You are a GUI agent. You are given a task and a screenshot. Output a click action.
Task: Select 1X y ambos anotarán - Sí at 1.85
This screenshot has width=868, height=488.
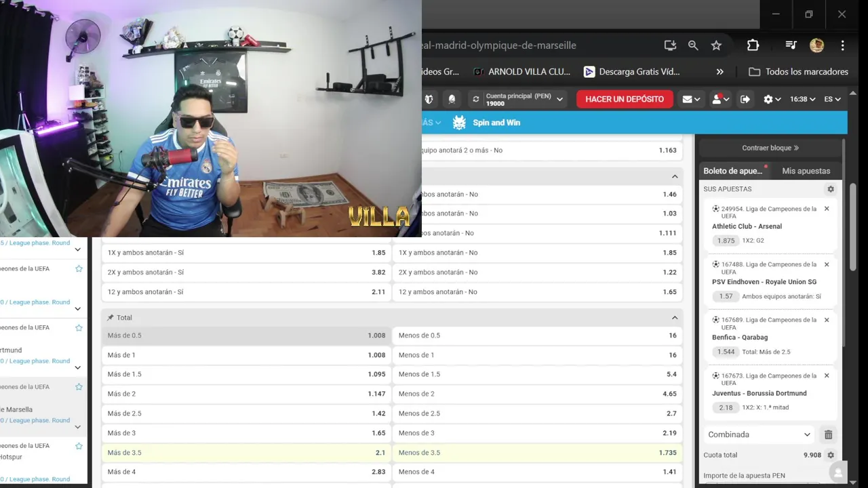pos(246,253)
